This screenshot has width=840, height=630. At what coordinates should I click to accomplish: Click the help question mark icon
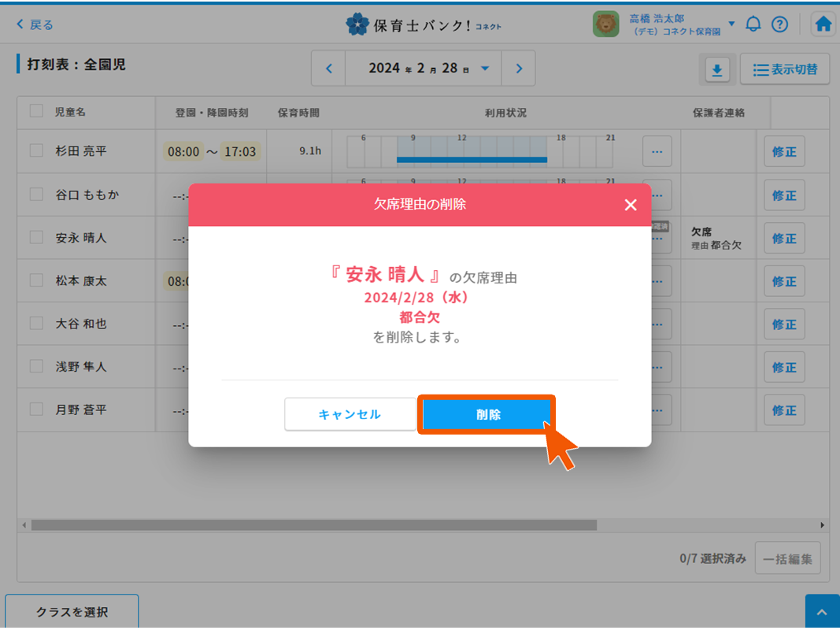(x=779, y=24)
